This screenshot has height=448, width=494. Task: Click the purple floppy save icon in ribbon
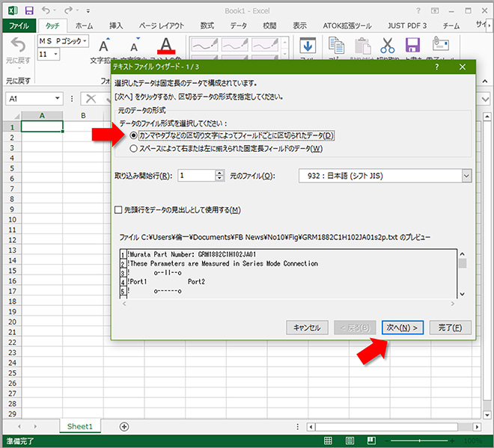412,45
